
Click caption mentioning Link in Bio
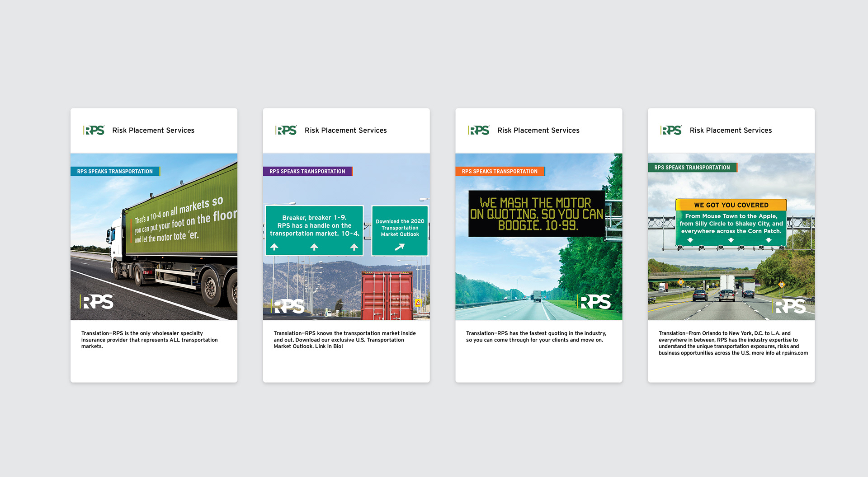pos(344,340)
